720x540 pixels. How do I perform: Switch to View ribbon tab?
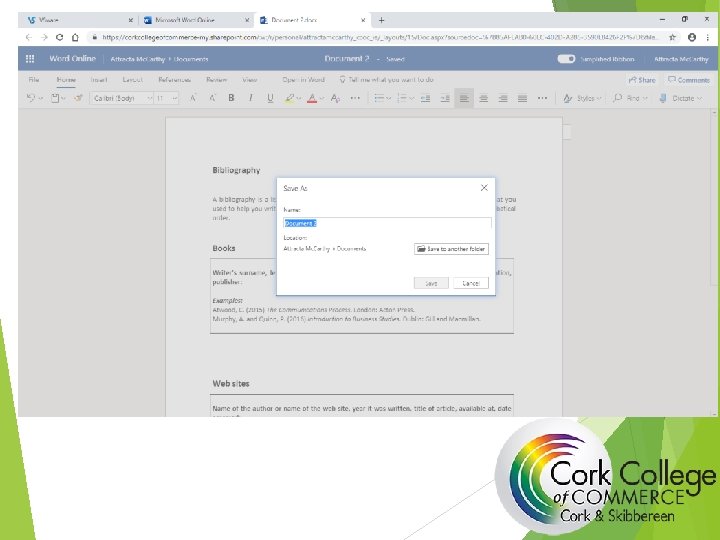[249, 79]
